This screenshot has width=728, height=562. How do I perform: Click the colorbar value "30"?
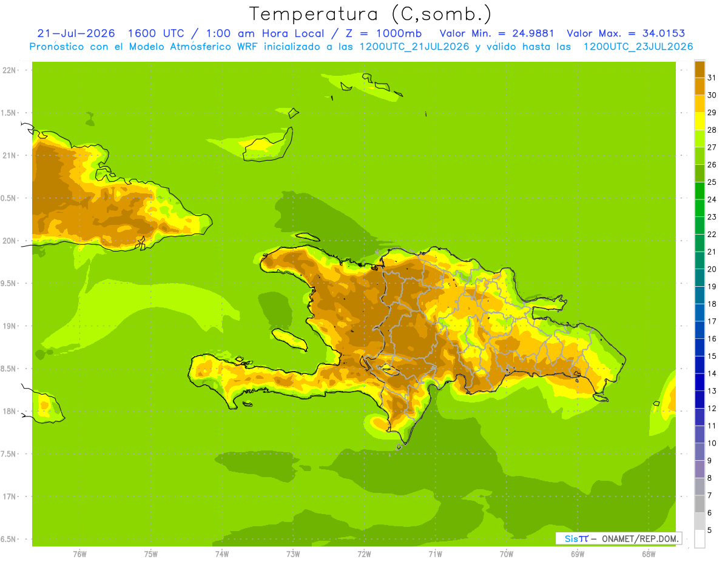coord(712,95)
